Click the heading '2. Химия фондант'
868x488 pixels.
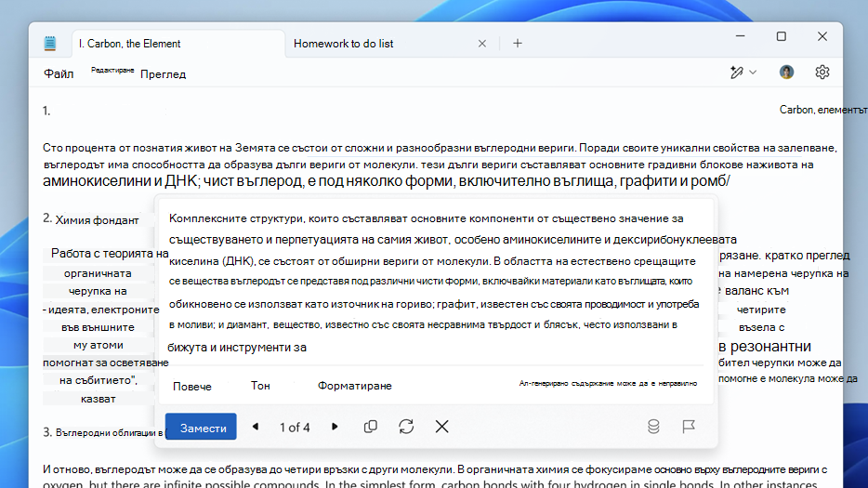[x=91, y=220]
